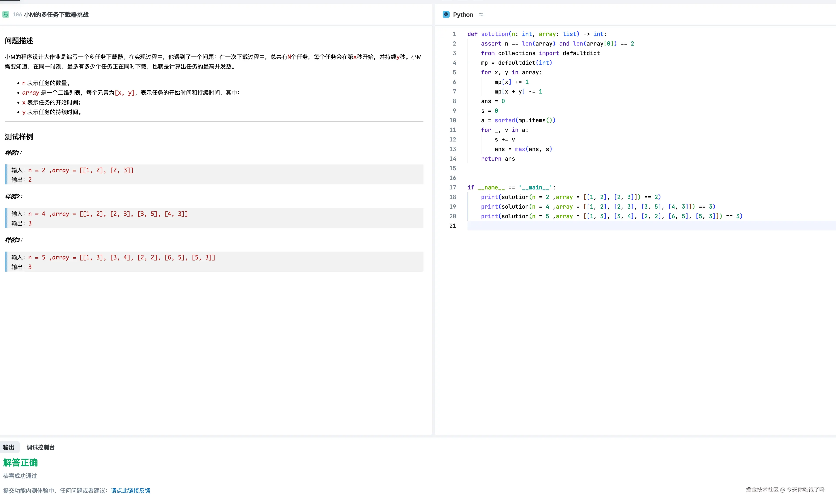Click the 问题描述 section heading
Image resolution: width=836 pixels, height=504 pixels.
coord(19,41)
